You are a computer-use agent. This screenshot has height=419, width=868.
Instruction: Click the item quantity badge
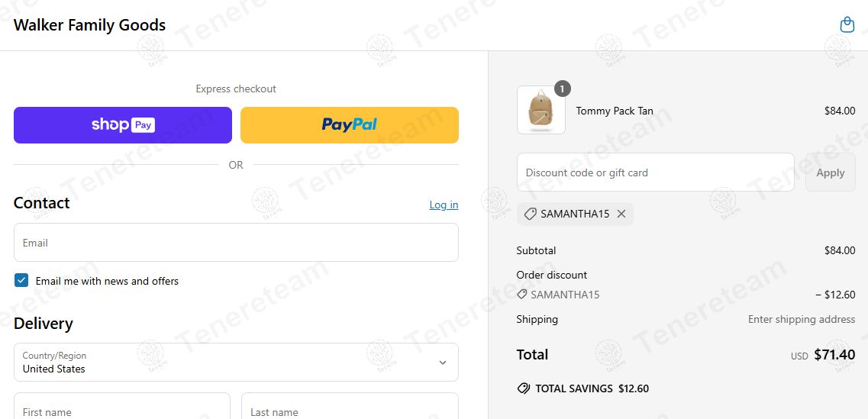click(x=562, y=89)
